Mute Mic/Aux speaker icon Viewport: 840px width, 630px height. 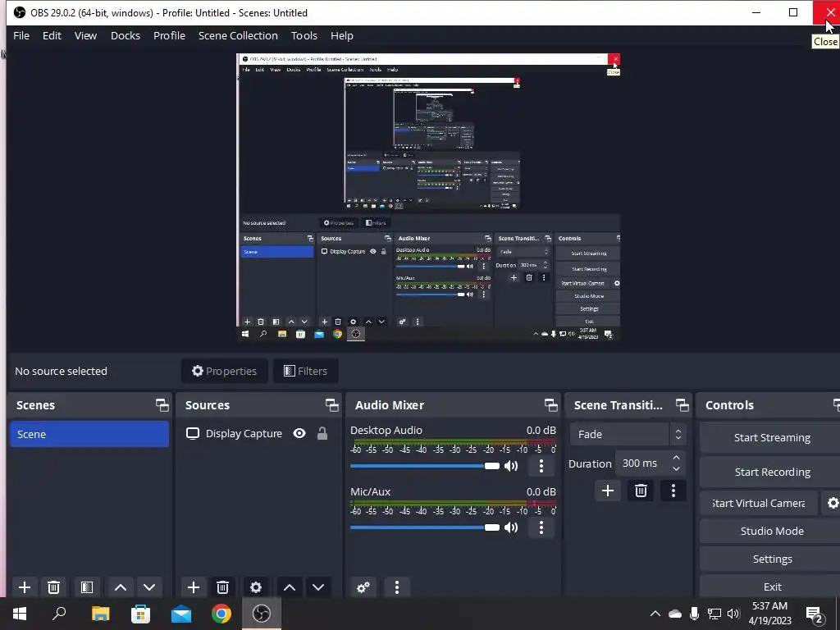(511, 527)
